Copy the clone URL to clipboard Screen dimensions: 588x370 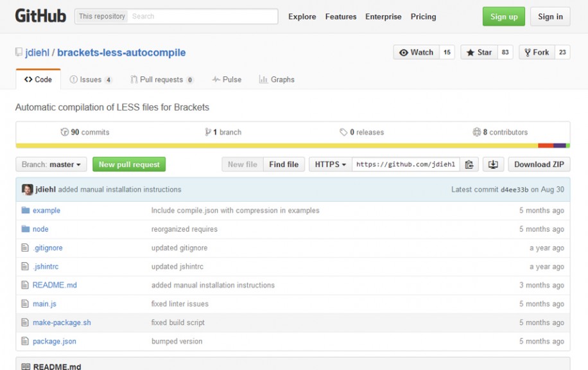point(469,164)
